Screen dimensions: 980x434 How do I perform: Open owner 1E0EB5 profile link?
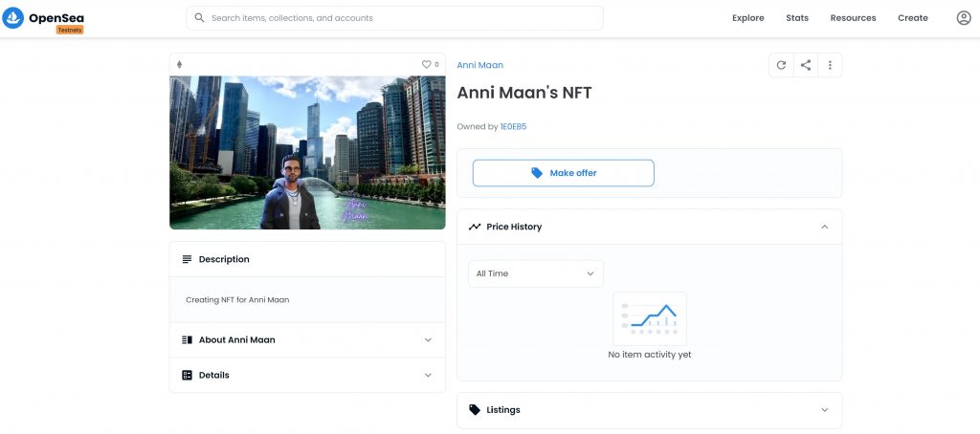point(513,127)
